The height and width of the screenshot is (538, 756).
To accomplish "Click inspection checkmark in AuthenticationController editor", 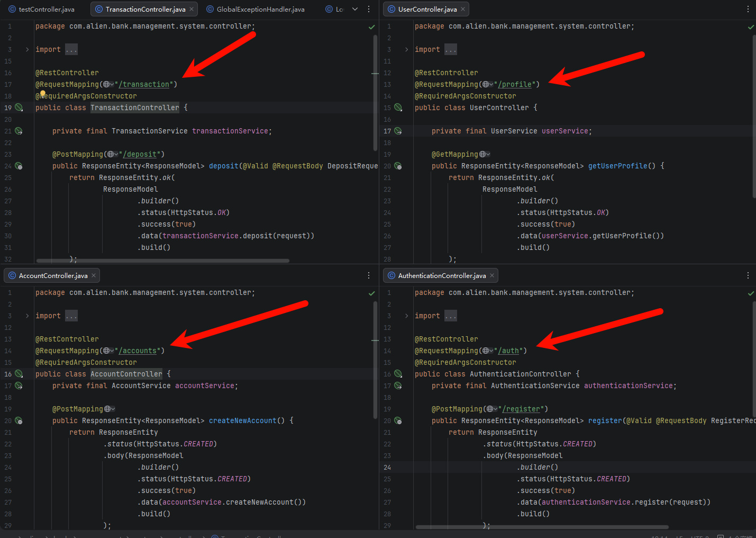I will (x=751, y=293).
